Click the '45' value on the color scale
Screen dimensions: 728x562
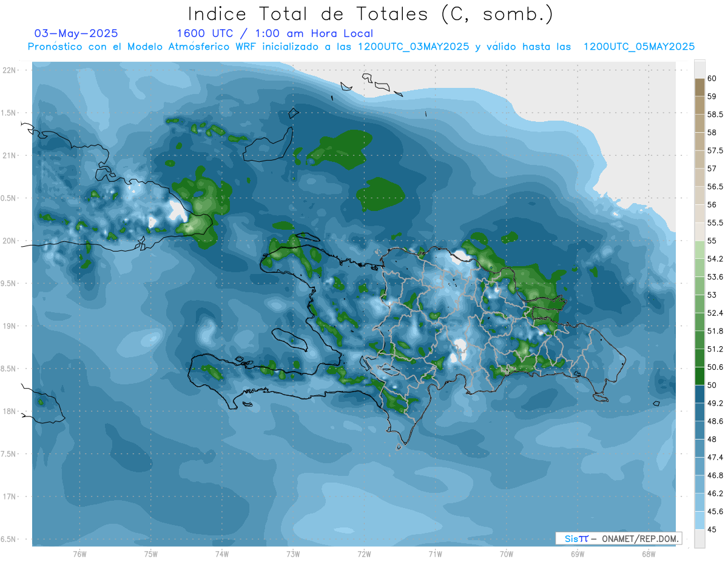(712, 529)
